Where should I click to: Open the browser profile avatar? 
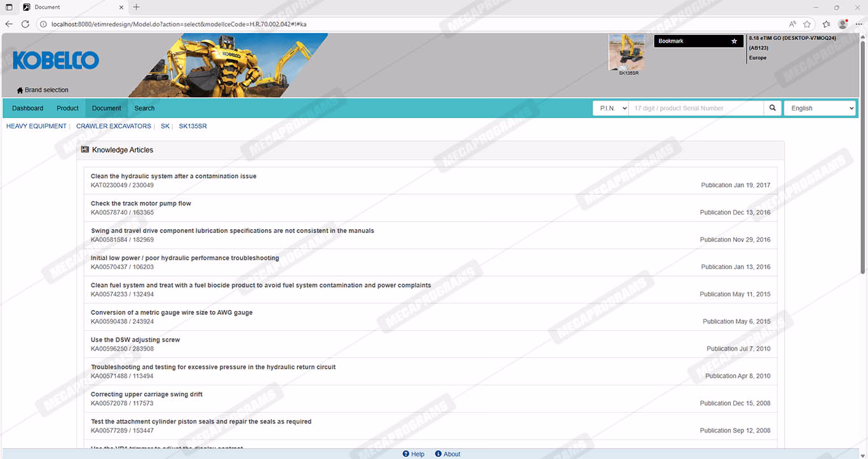coord(843,24)
